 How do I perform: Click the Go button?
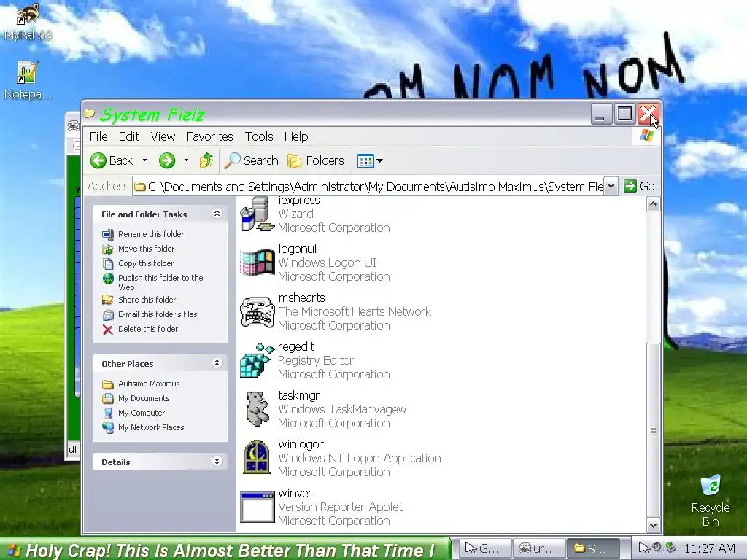(x=639, y=186)
